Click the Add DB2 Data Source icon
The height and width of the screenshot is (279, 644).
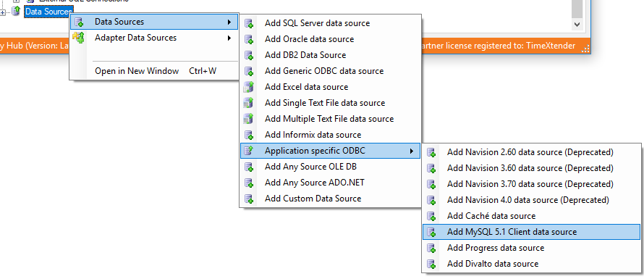coord(249,55)
